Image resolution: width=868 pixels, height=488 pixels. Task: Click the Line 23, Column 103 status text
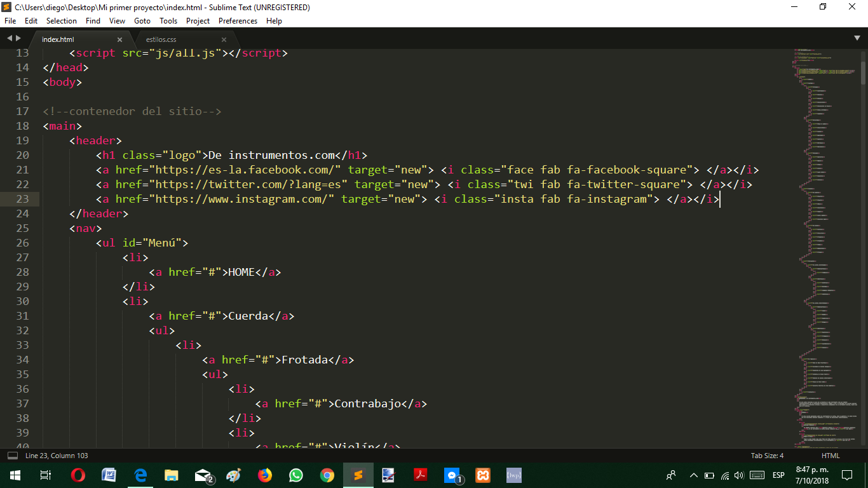(57, 456)
